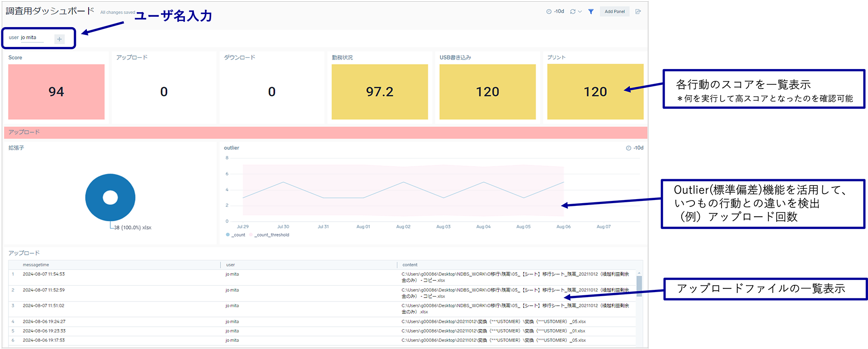Open the dashboard -10d time range picker

click(x=555, y=12)
